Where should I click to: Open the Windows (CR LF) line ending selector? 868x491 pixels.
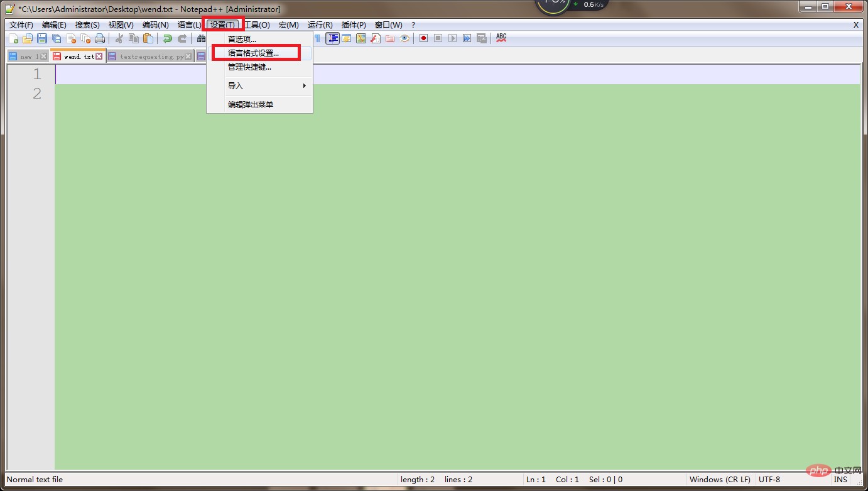click(x=720, y=480)
